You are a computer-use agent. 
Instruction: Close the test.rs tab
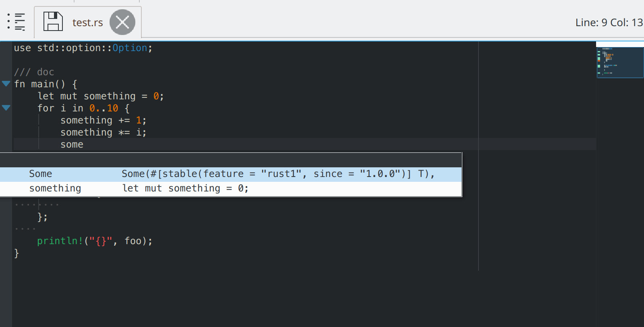(122, 22)
